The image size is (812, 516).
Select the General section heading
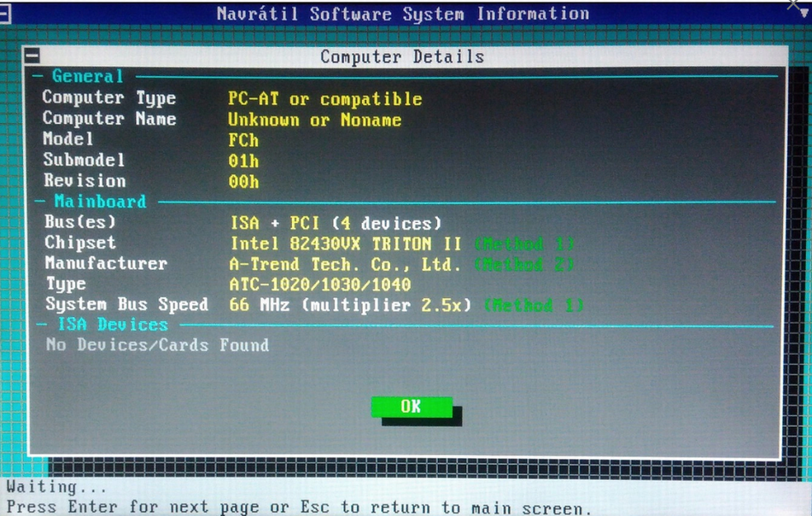pos(87,76)
